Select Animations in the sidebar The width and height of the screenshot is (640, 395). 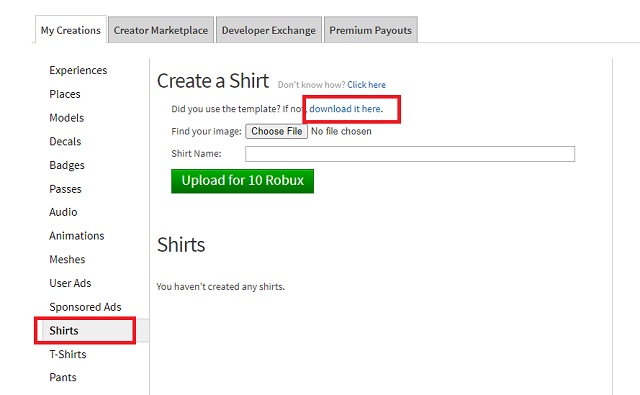pyautogui.click(x=77, y=236)
